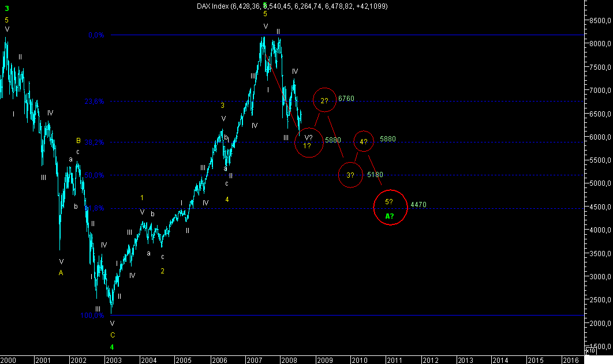
Task: Click the 2500,0 price axis label
Action: click(x=600, y=300)
